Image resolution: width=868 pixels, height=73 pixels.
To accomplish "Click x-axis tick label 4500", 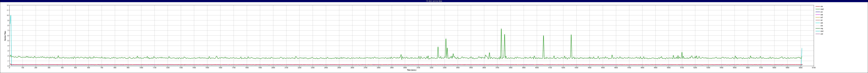I will pyautogui.click(x=603, y=68).
